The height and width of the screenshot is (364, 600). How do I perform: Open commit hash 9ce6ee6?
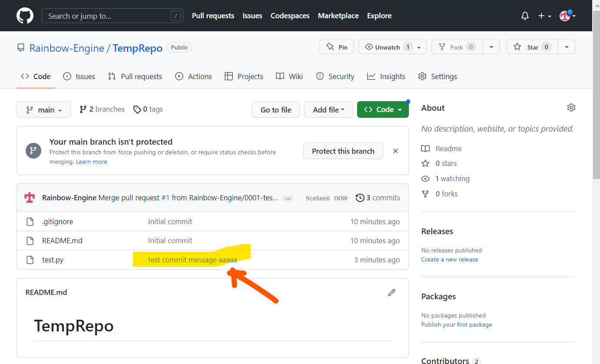pos(318,198)
